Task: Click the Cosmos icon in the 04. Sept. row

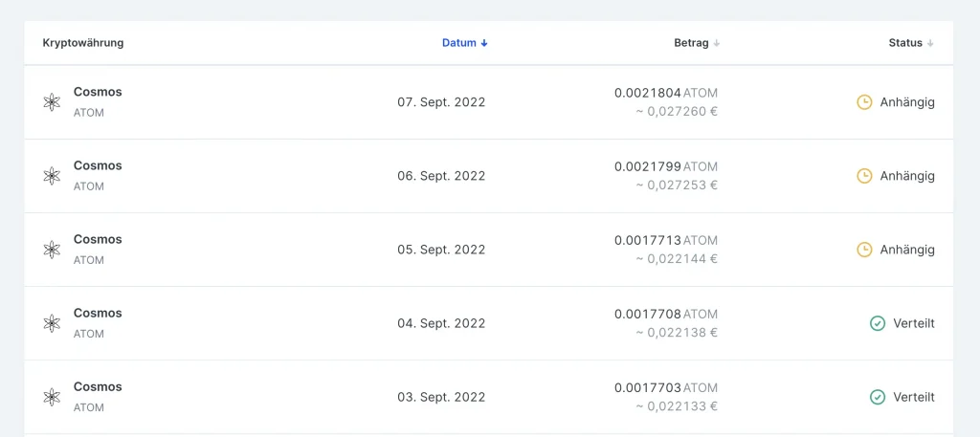Action: 52,323
